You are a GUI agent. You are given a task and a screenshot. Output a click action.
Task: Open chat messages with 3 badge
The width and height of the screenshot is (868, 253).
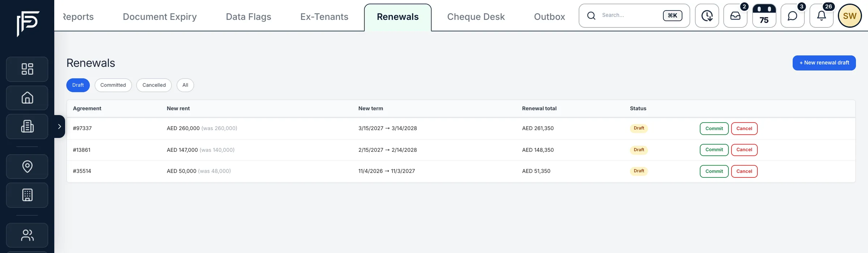(x=792, y=16)
